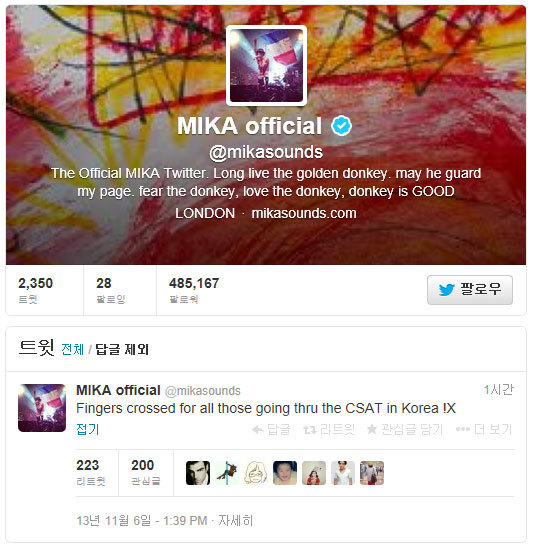The width and height of the screenshot is (547, 547).
Task: Select the 답글 제외 tab
Action: (x=122, y=349)
